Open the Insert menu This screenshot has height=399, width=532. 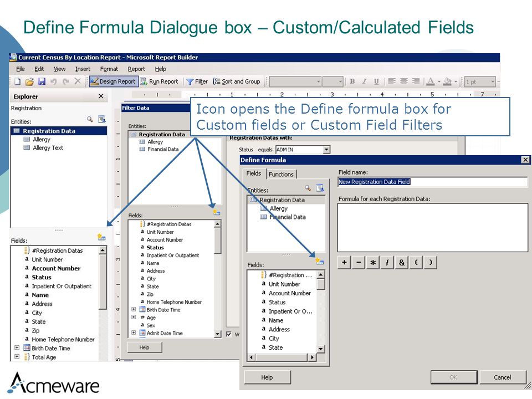(83, 69)
